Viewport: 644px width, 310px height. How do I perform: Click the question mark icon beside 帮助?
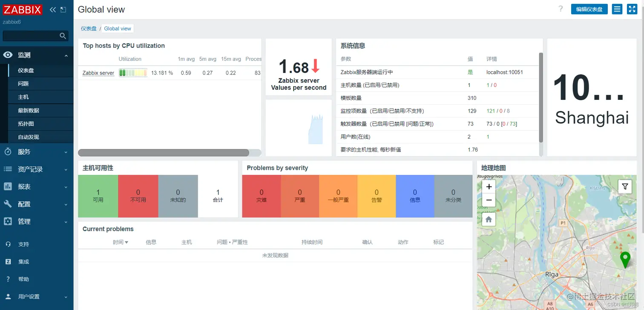(8, 279)
